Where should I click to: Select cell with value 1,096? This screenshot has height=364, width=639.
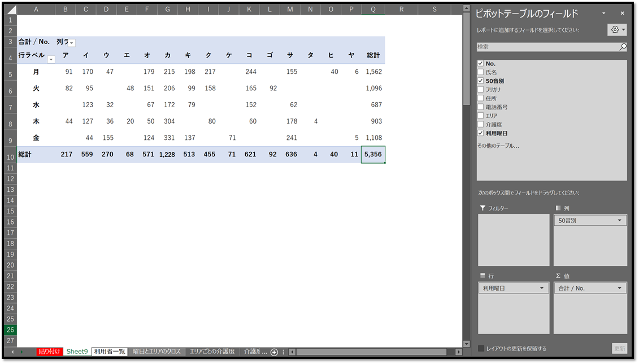373,89
